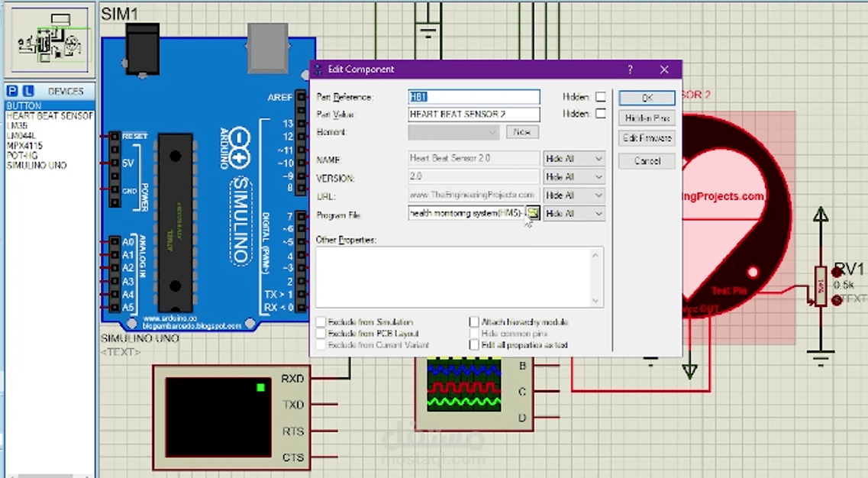This screenshot has width=868, height=478.
Task: Select LM044L in devices list
Action: (21, 136)
